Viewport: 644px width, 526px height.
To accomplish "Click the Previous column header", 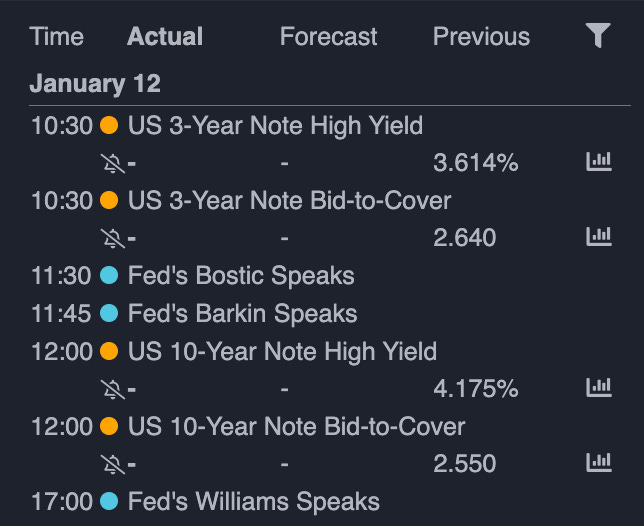I will point(481,37).
